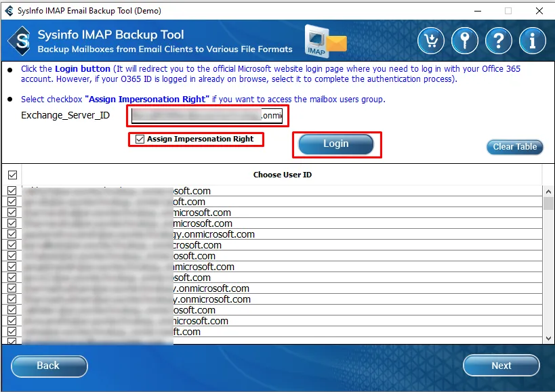555x392 pixels.
Task: Uncheck the checkbox for the 'nmicrosoft.com' row
Action: click(12, 267)
